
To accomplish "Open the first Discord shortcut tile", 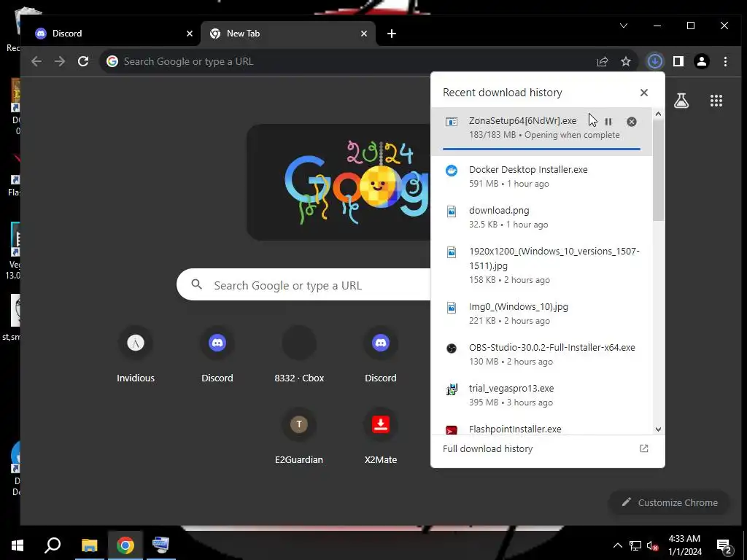I will [217, 355].
